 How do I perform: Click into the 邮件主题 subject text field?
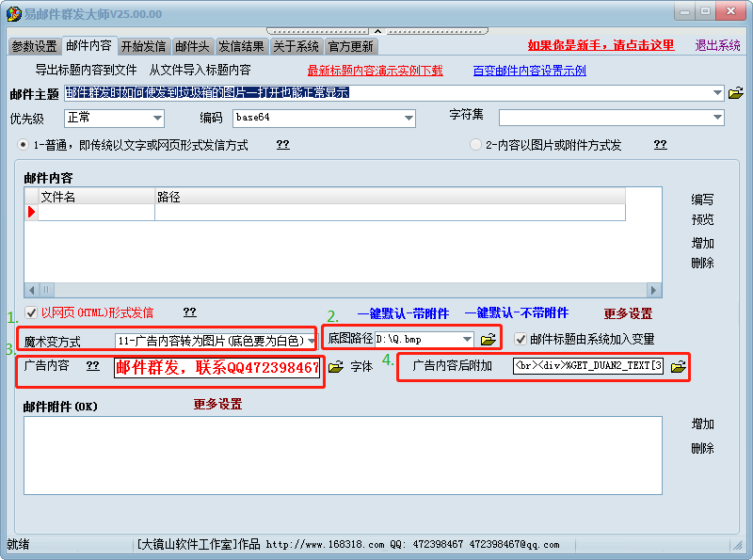click(386, 92)
